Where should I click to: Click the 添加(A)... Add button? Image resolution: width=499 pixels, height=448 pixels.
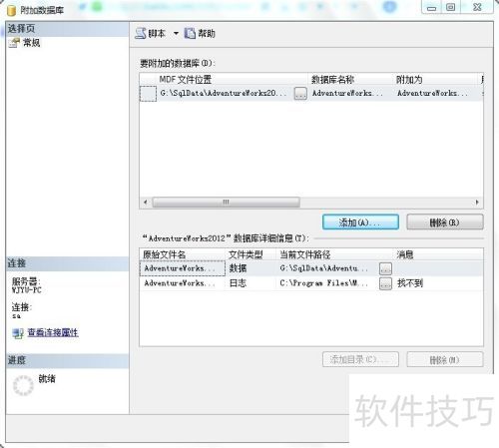tap(360, 222)
